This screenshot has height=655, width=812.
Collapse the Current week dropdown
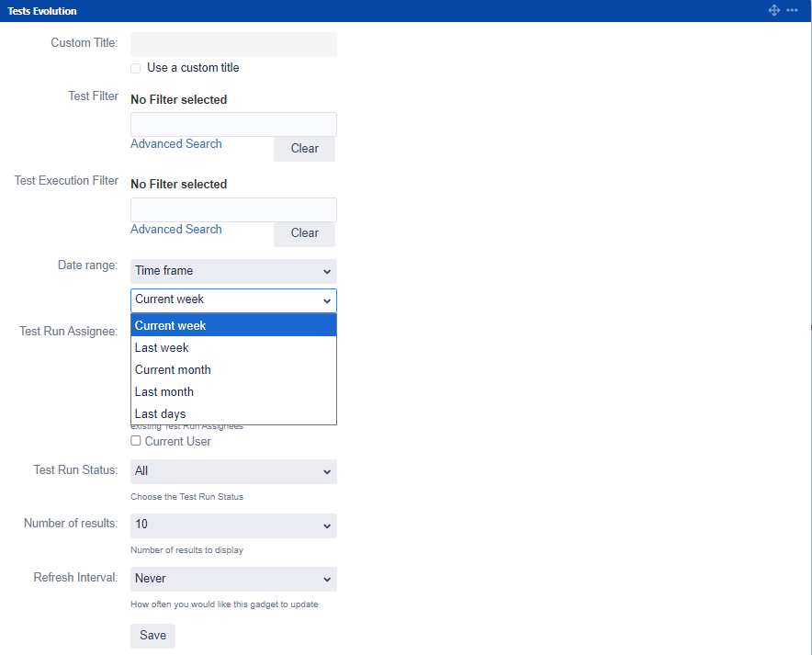point(233,299)
